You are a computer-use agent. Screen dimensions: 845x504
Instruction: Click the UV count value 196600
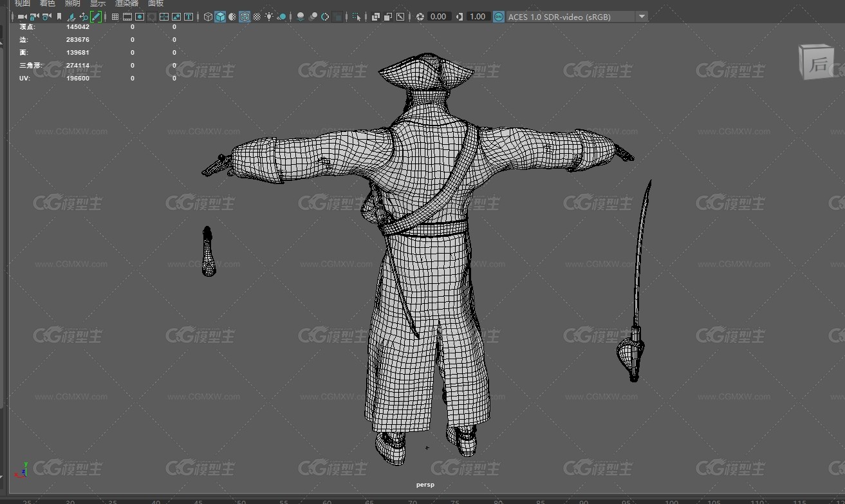(x=77, y=79)
